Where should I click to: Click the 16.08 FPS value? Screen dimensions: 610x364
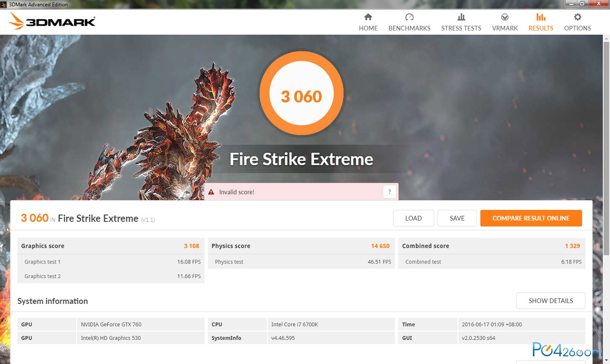[189, 262]
